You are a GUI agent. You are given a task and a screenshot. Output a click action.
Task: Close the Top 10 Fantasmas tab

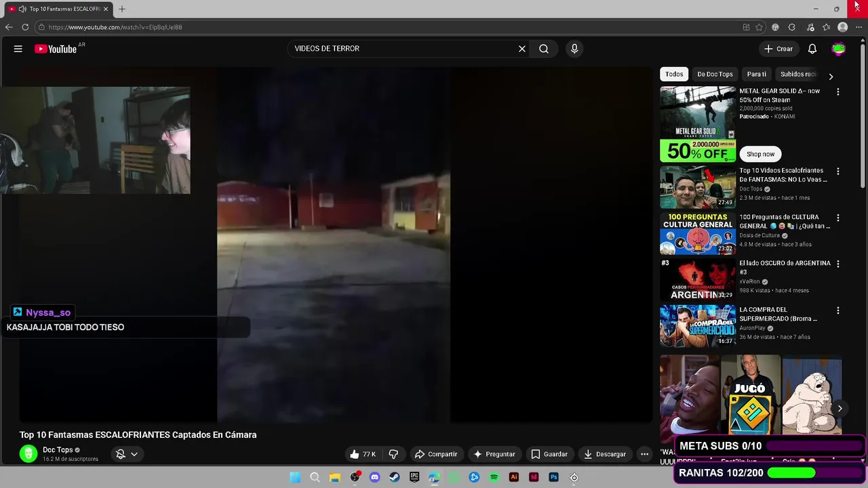[106, 9]
